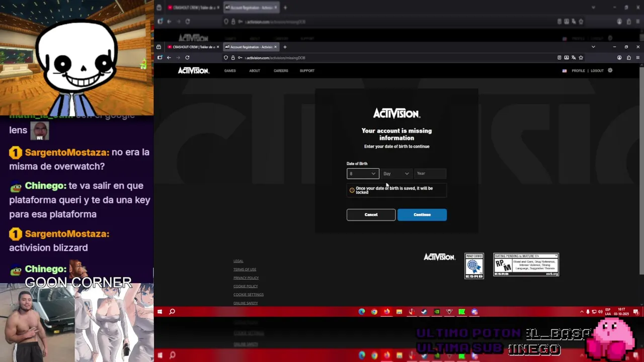
Task: Click the browser page vertical scrollbar
Action: pyautogui.click(x=641, y=171)
